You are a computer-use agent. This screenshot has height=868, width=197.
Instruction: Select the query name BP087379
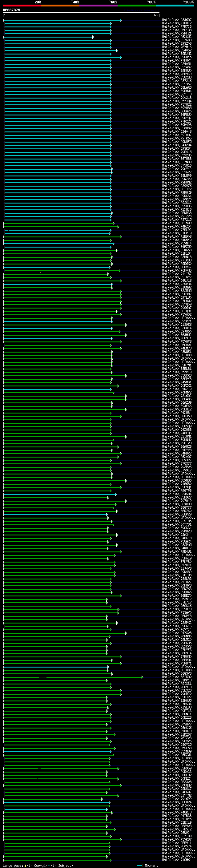click(11, 10)
